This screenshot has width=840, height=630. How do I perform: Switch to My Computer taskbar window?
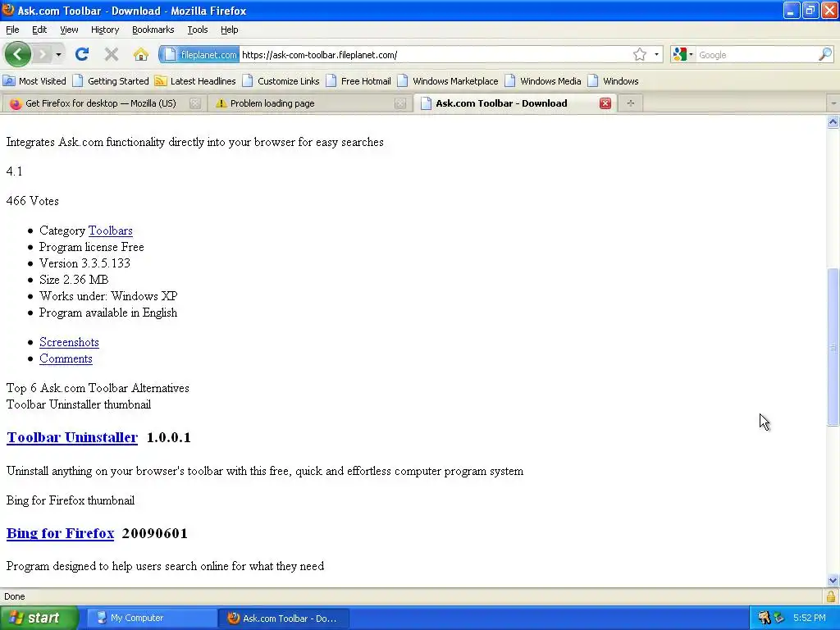click(x=152, y=618)
